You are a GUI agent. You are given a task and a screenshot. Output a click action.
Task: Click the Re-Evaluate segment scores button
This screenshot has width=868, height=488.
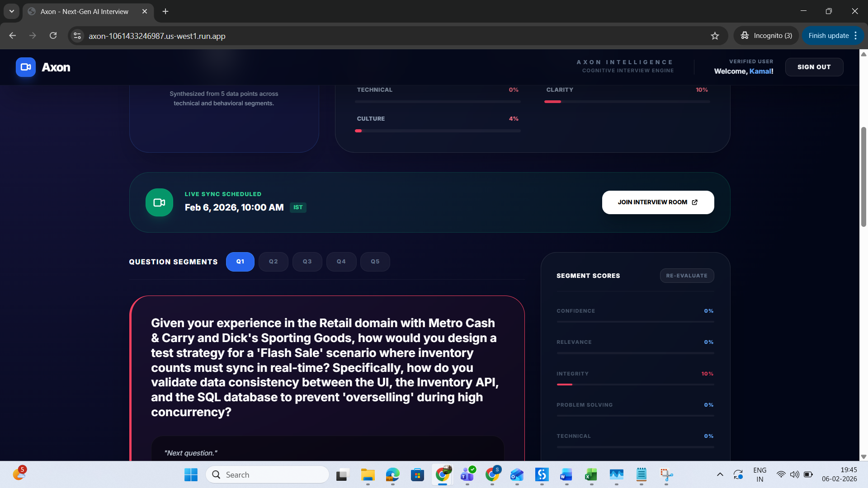point(686,276)
